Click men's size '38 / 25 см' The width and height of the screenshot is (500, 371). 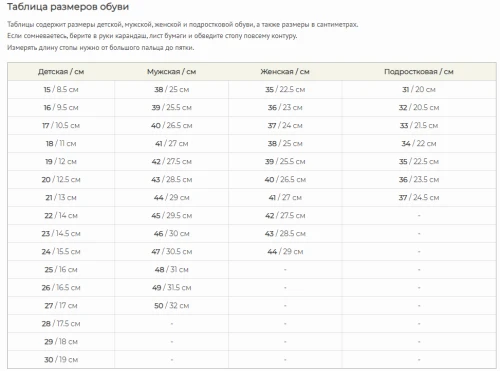click(172, 90)
